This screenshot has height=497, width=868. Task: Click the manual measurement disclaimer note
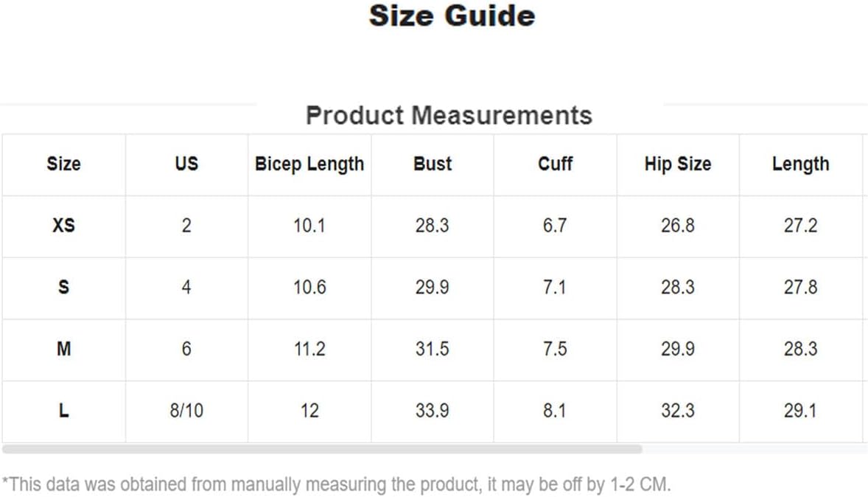coord(337,484)
